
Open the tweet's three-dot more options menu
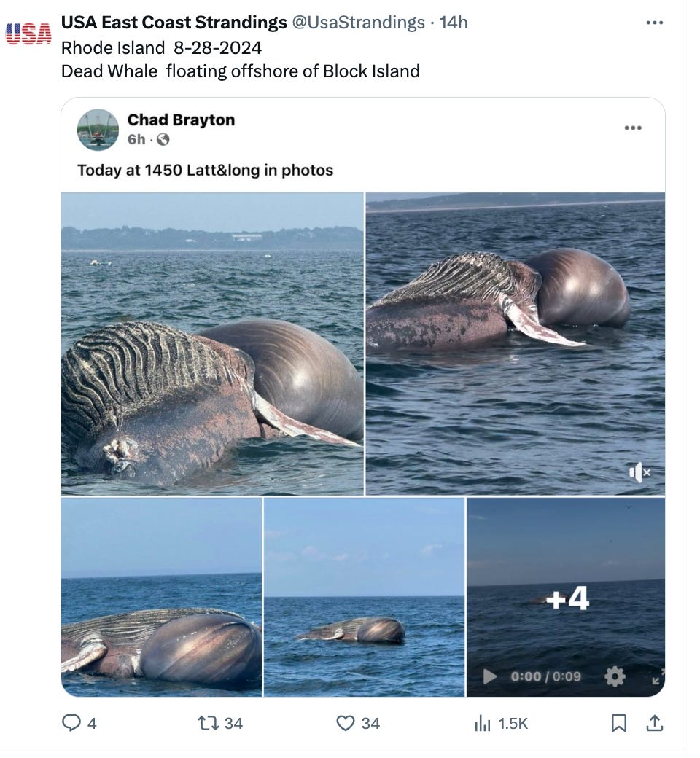click(x=654, y=23)
